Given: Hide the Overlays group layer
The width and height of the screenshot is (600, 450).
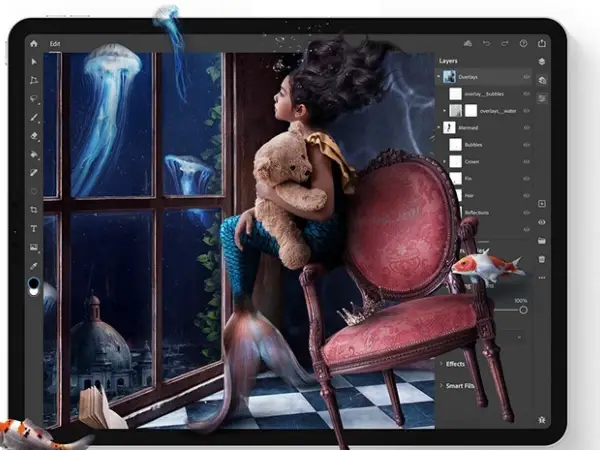Looking at the screenshot, I should pyautogui.click(x=527, y=77).
